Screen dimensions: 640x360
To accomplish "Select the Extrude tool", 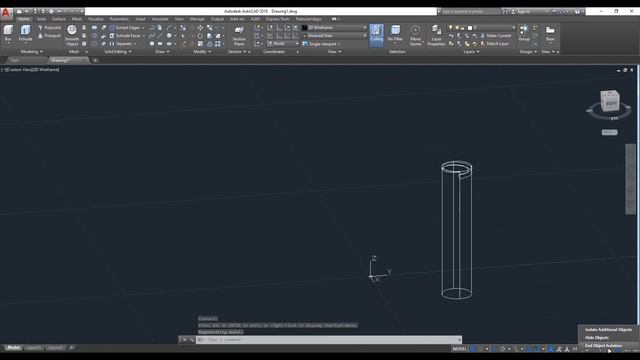I will [x=25, y=34].
